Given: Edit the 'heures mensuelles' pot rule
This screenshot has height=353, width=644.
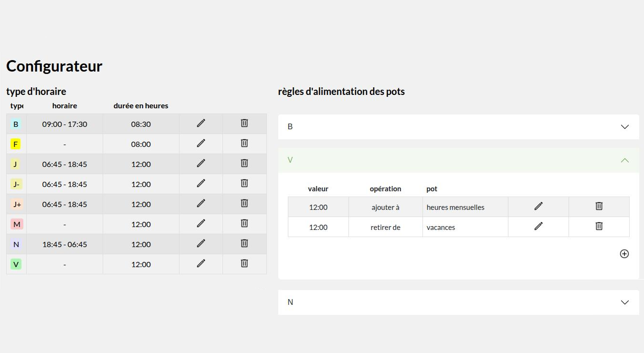Looking at the screenshot, I should [x=538, y=207].
